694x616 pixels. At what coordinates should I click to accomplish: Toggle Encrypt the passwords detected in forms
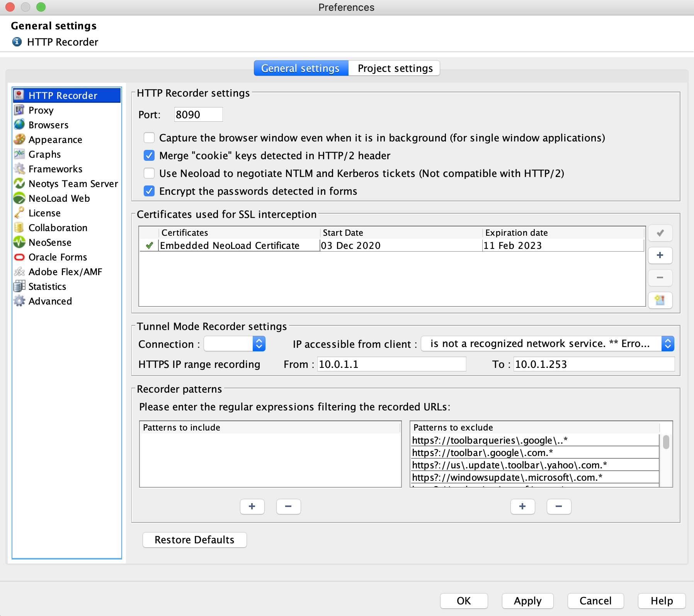click(149, 191)
